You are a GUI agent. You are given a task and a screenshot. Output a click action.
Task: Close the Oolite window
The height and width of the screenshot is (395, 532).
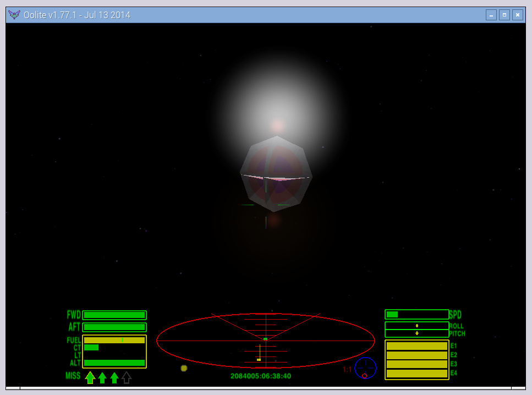(517, 15)
